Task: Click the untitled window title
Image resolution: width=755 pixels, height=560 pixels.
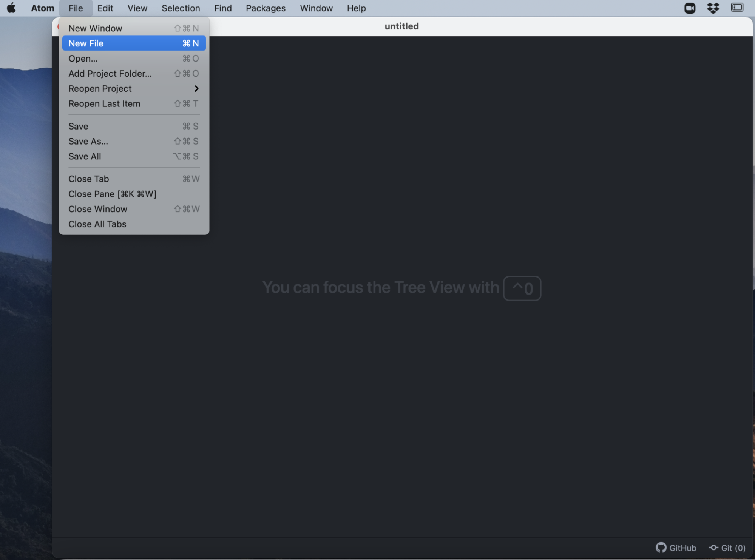Action: [x=401, y=26]
